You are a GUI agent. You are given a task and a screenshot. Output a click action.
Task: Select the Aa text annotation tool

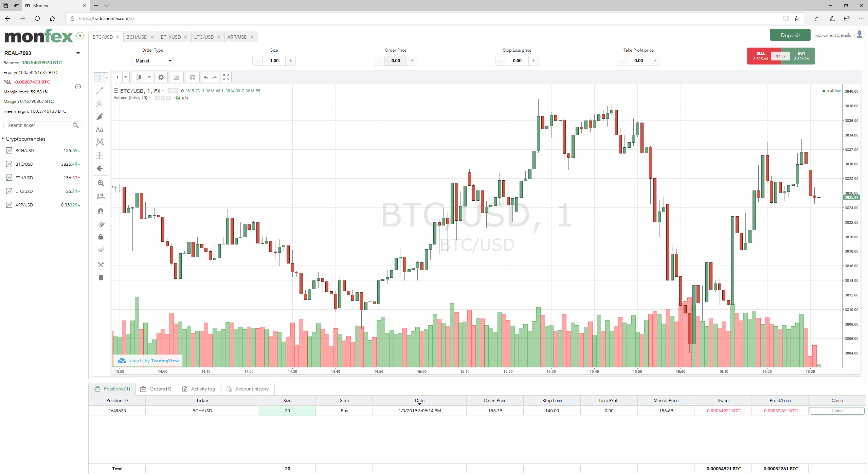coord(100,130)
